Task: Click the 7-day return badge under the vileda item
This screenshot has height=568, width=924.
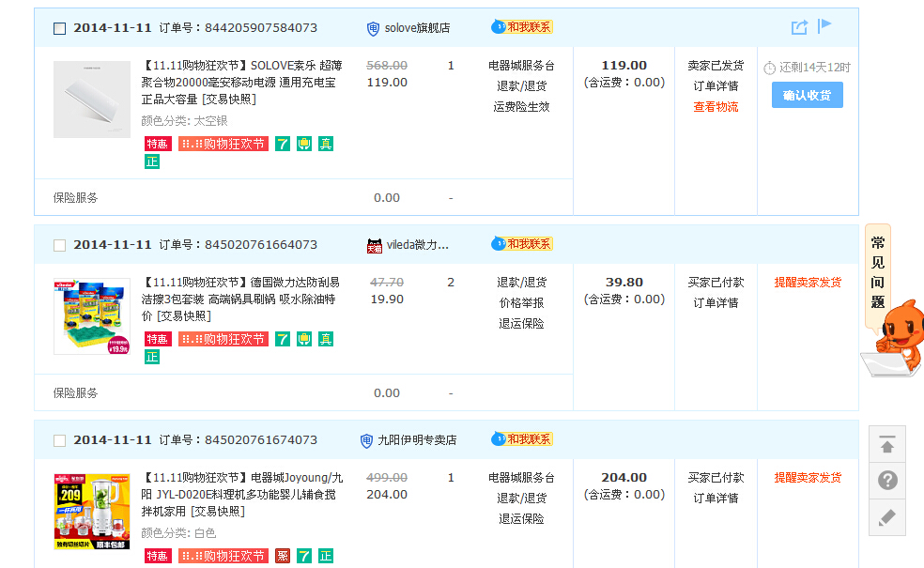Action: [283, 339]
